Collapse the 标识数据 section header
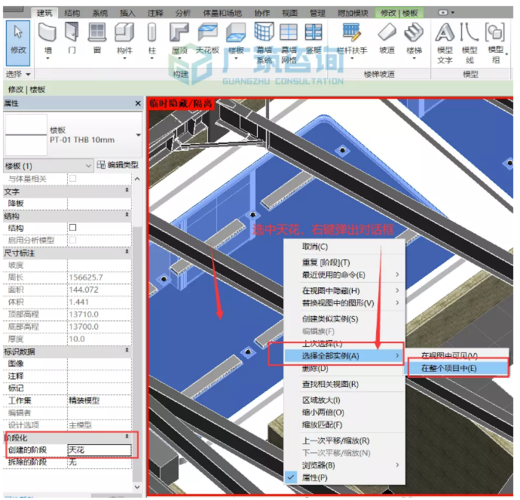 [x=127, y=350]
